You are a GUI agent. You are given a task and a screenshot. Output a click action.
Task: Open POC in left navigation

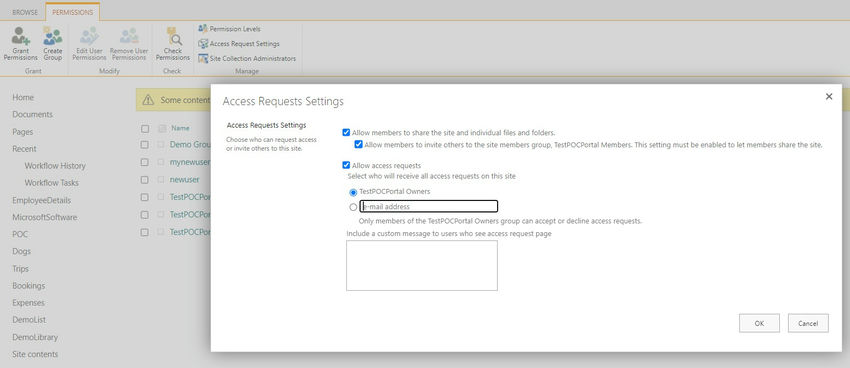[x=20, y=235]
